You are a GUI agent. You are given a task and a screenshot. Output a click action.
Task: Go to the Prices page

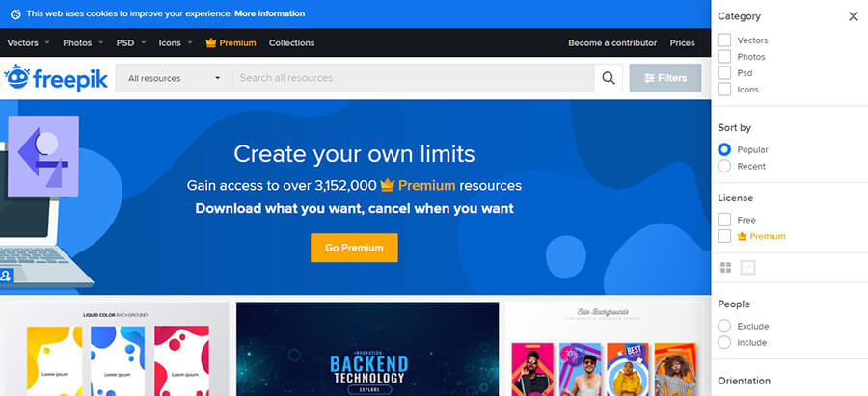click(682, 43)
